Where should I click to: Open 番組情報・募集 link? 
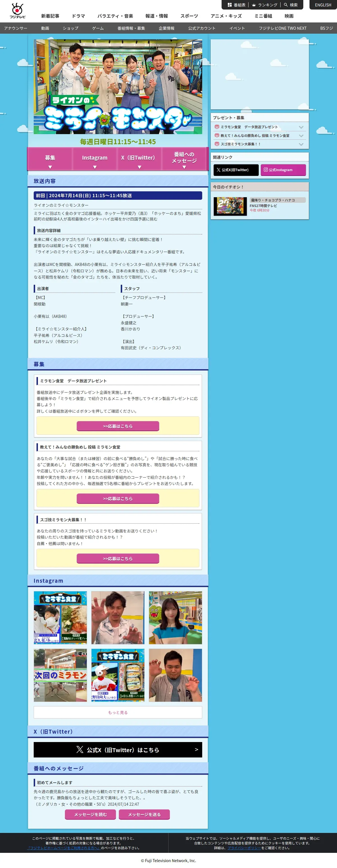point(131,28)
